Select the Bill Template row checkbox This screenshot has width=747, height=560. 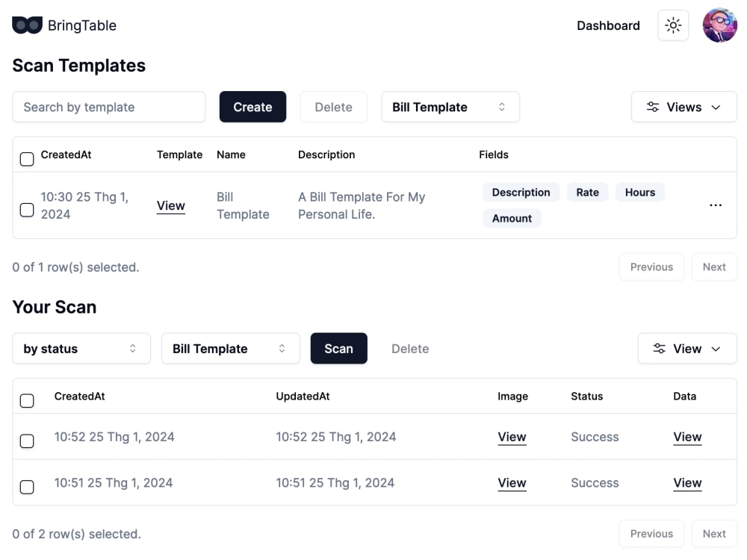pyautogui.click(x=27, y=210)
